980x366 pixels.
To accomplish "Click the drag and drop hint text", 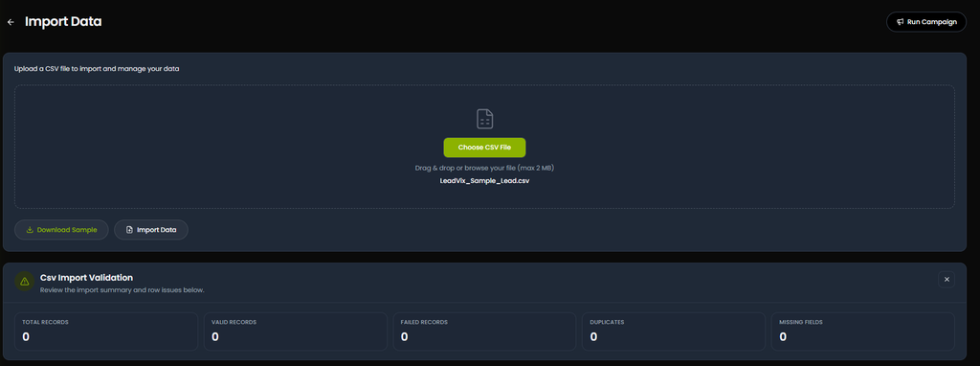I will (x=484, y=169).
